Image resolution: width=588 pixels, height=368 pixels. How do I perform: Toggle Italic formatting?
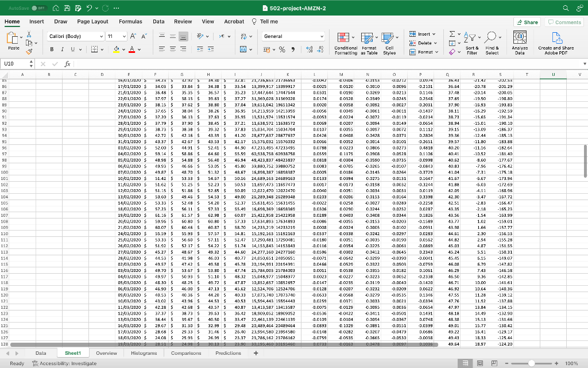point(62,49)
